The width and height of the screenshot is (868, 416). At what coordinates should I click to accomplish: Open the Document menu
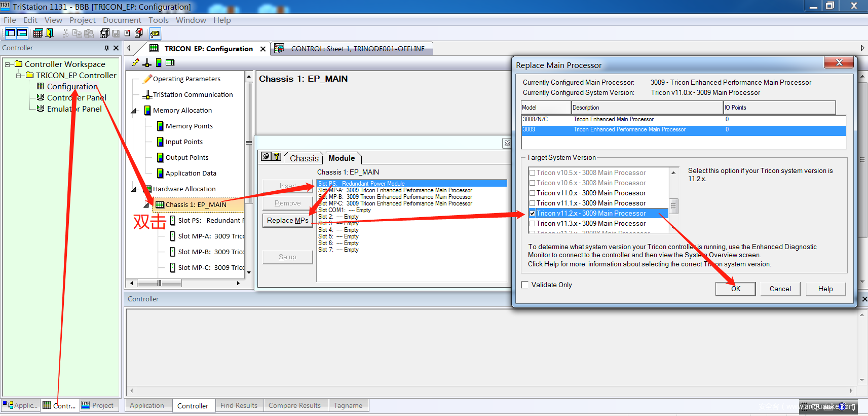[122, 20]
